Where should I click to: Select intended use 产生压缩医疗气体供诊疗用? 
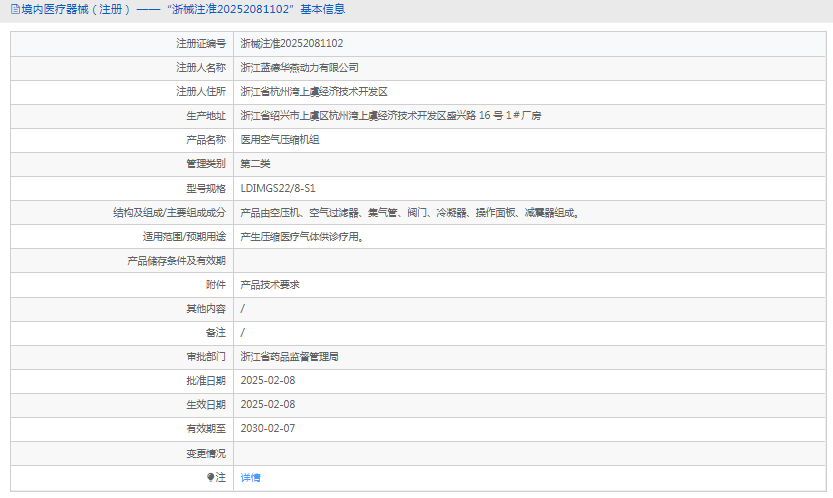click(302, 237)
